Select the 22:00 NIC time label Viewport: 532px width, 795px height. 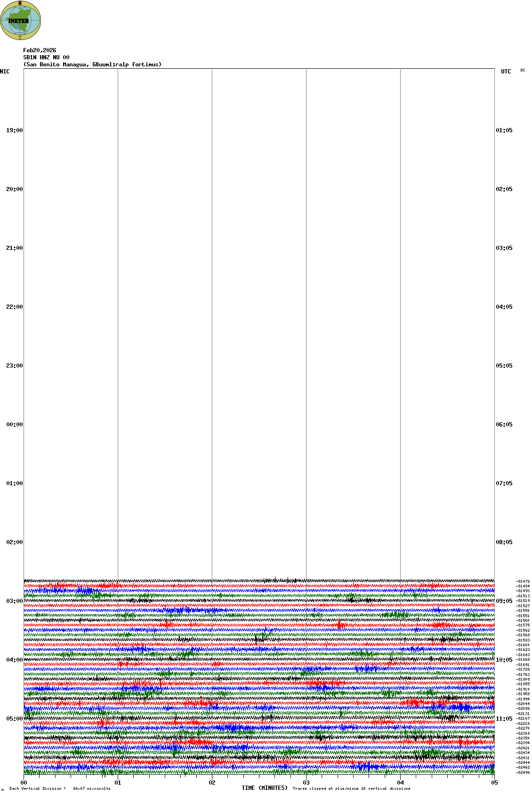tap(14, 307)
